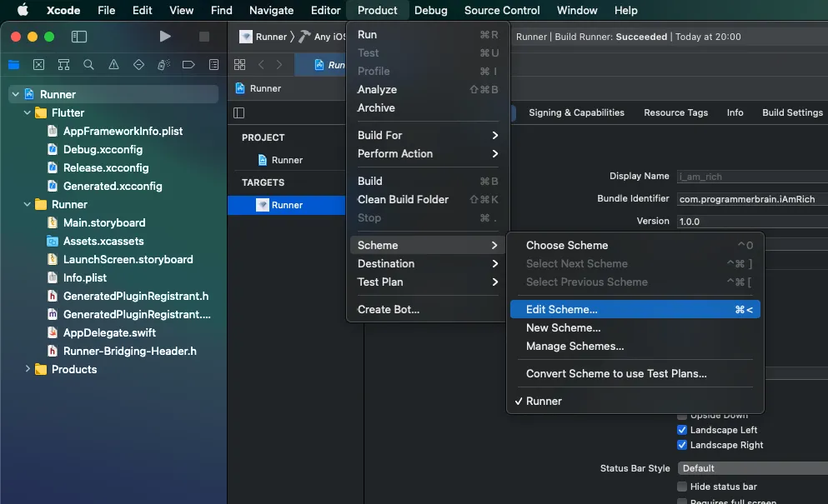Click the Run play button in toolbar
Viewport: 828px width, 504px height.
pos(165,37)
